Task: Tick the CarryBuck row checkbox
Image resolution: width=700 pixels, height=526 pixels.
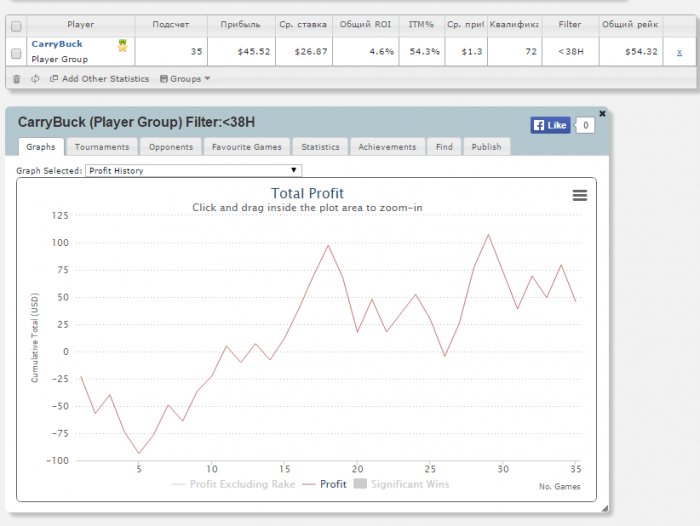Action: (x=16, y=54)
